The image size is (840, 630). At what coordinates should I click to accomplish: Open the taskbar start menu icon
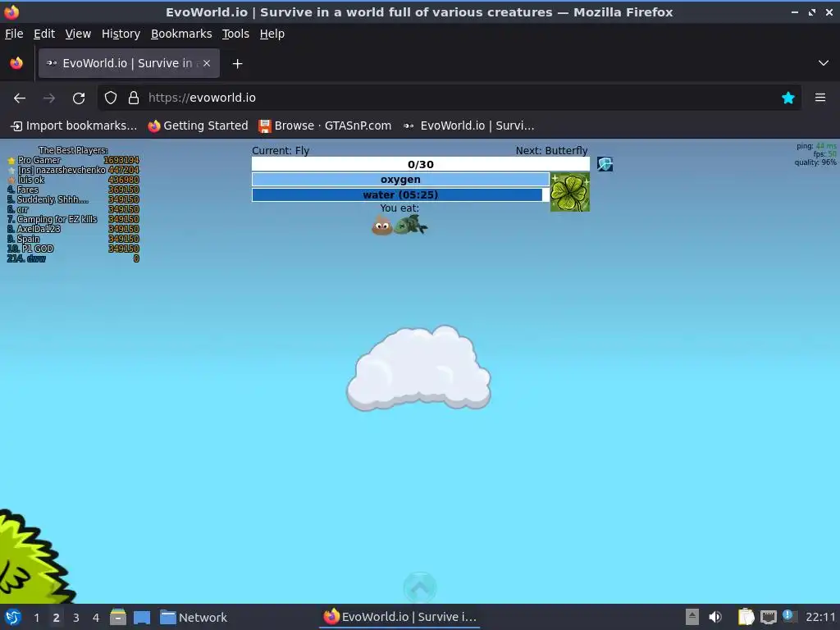click(13, 617)
